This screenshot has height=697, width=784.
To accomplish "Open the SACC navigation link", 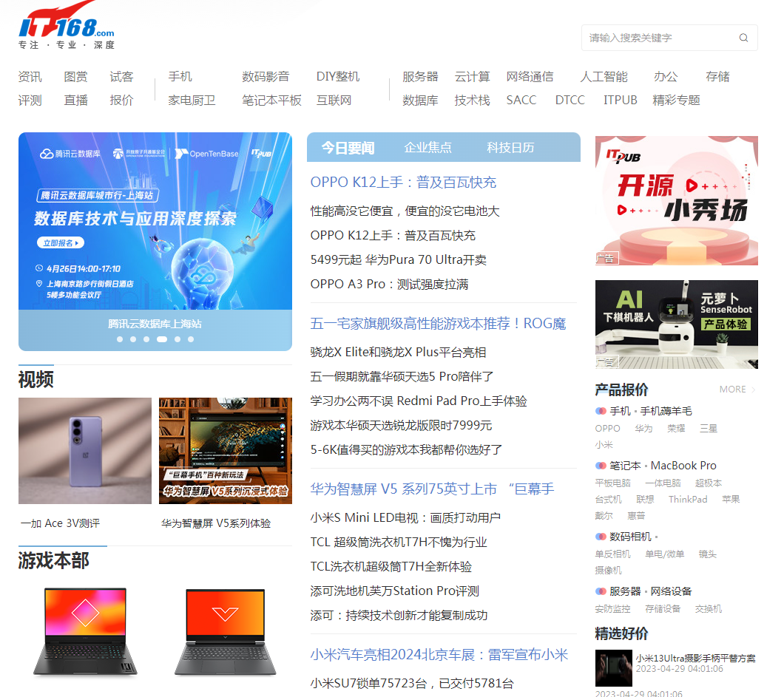I will (x=521, y=101).
